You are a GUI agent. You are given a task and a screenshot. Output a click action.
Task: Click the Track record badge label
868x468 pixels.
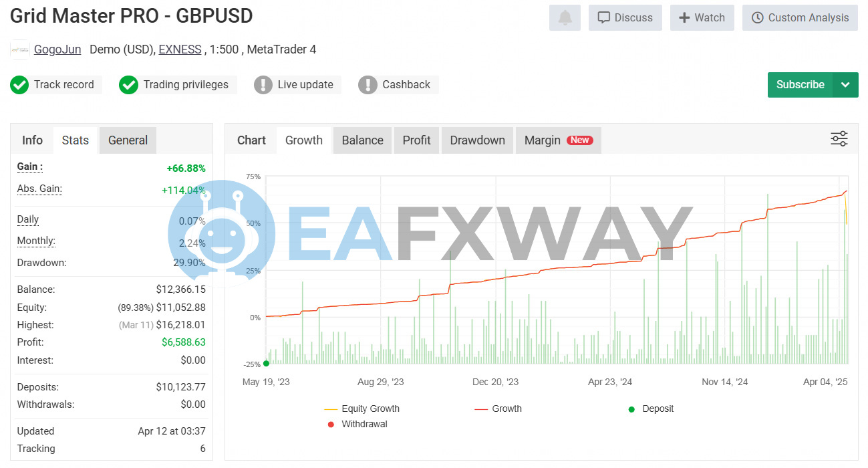point(64,85)
